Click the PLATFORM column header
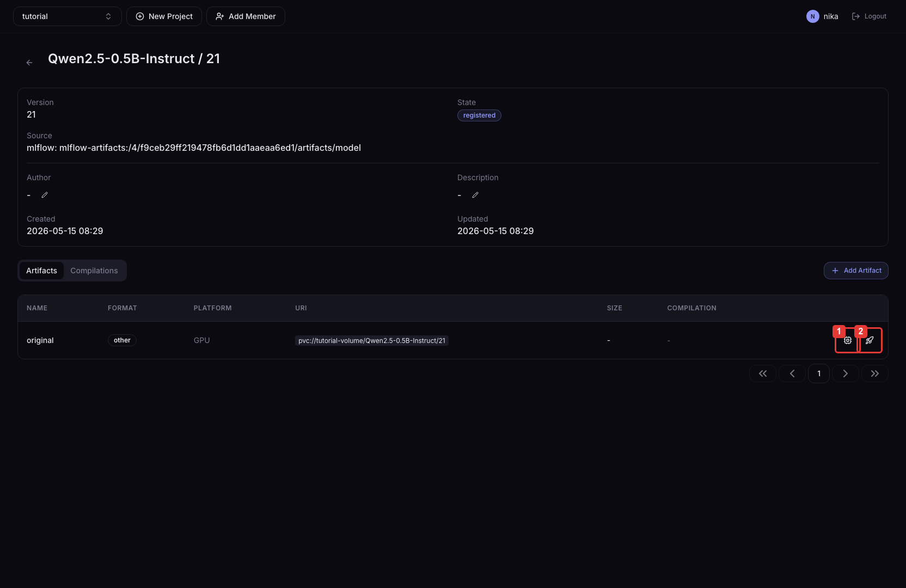 (x=213, y=308)
